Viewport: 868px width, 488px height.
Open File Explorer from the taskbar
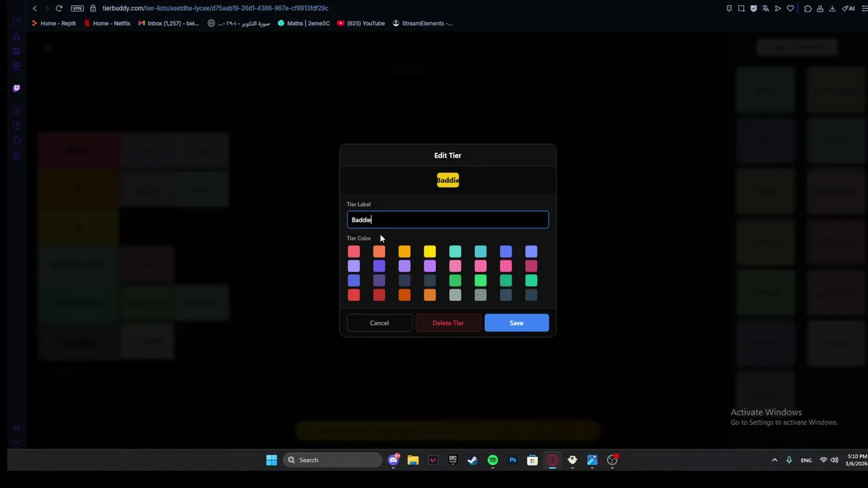click(413, 460)
